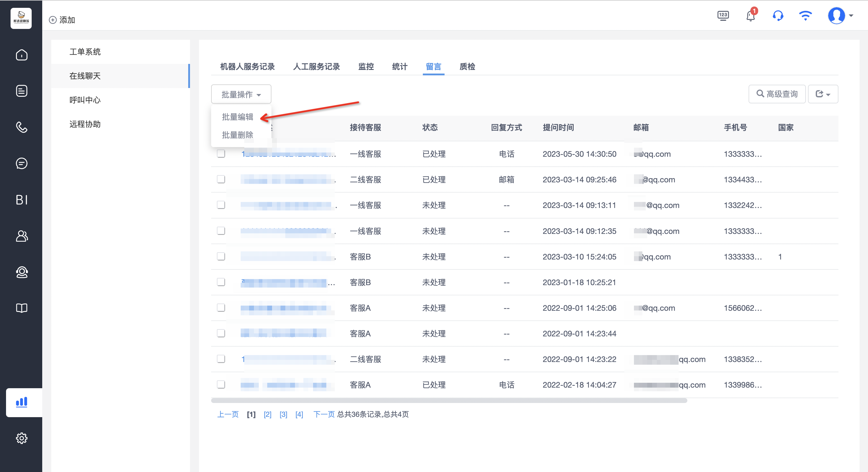Choose 批量编辑 from the dropdown menu
The image size is (868, 472).
click(238, 117)
